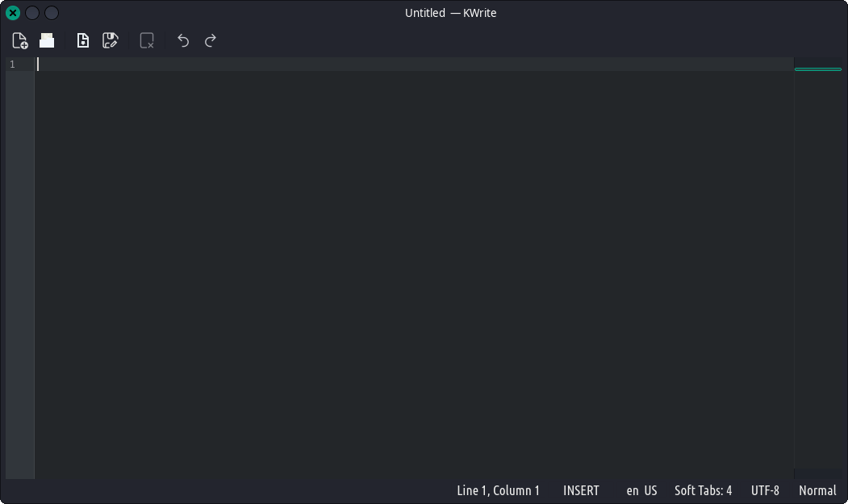Click the third window control button
The width and height of the screenshot is (848, 504).
coord(52,13)
